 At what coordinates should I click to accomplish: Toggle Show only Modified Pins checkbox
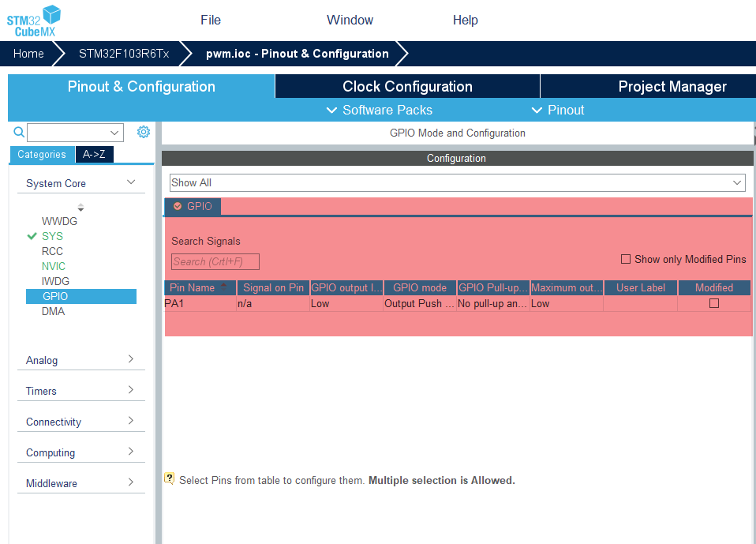626,260
